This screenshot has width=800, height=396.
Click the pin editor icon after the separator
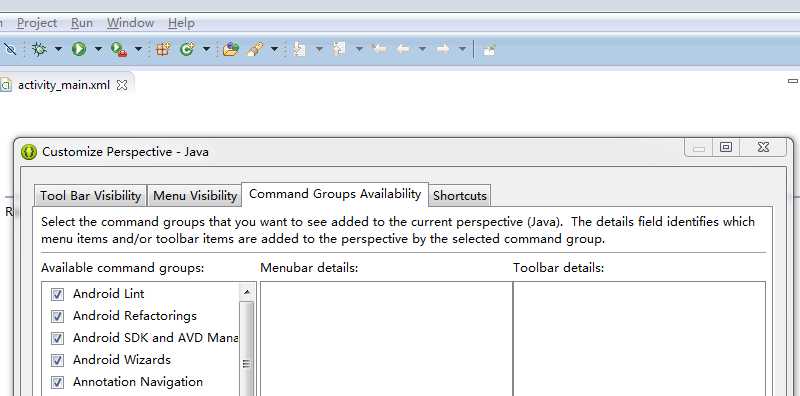[489, 50]
